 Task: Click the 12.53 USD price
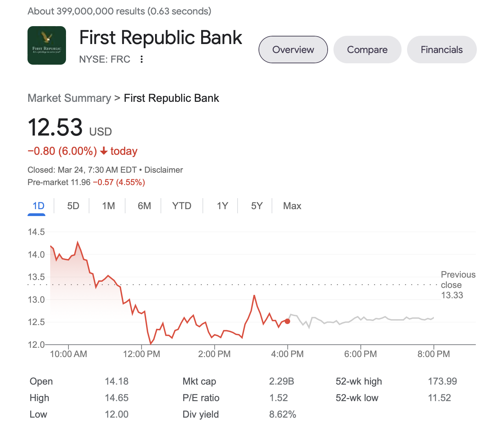click(70, 127)
